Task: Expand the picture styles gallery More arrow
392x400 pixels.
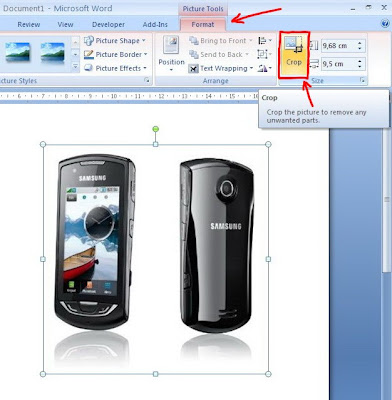Action: tap(76, 67)
